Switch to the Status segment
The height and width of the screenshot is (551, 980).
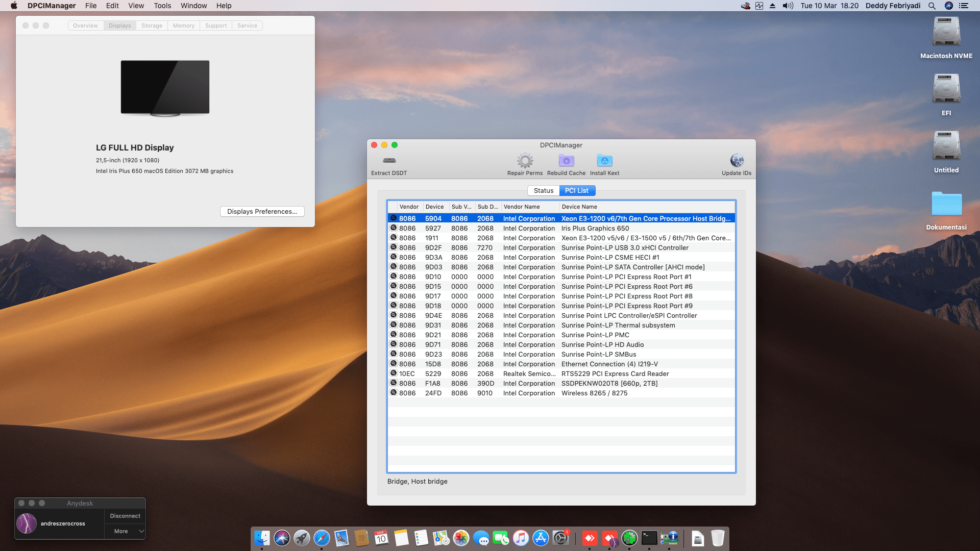click(543, 190)
